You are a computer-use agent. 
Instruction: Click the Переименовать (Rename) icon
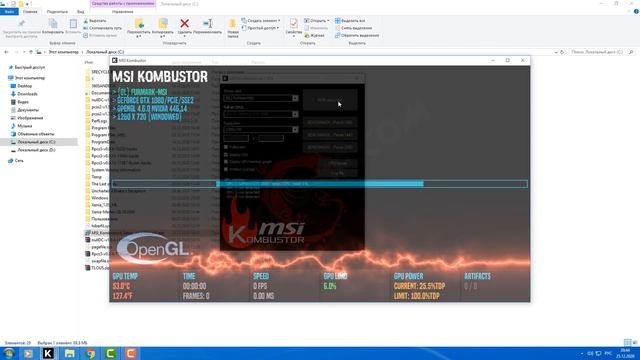click(208, 24)
